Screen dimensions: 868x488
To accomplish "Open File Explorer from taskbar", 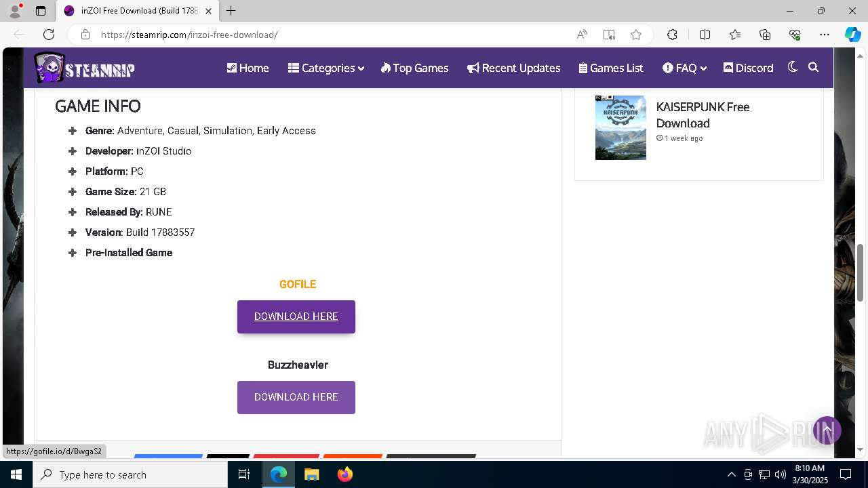I will 311,474.
